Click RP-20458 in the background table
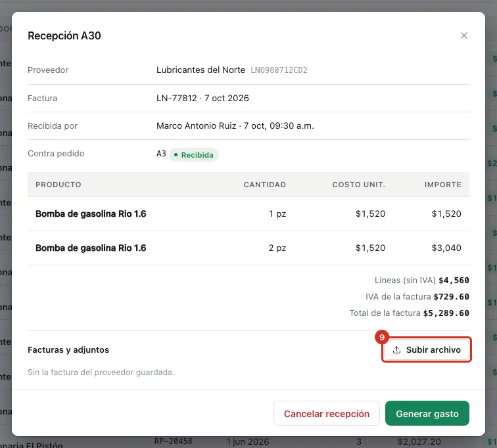 coord(173,441)
